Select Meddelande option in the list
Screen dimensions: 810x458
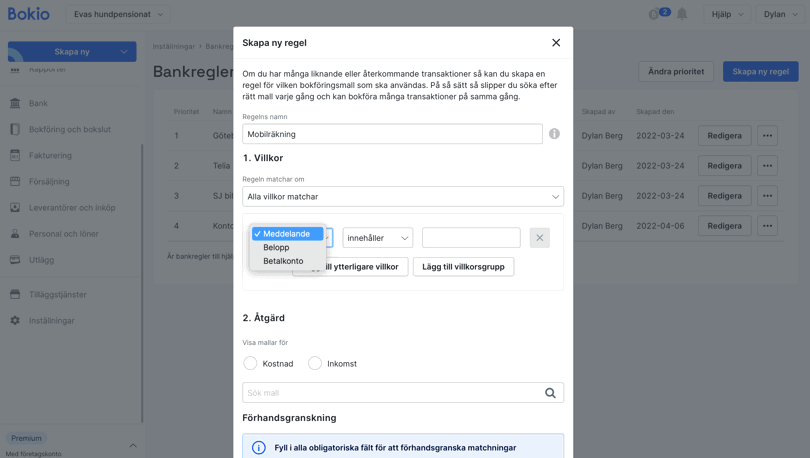pyautogui.click(x=286, y=234)
